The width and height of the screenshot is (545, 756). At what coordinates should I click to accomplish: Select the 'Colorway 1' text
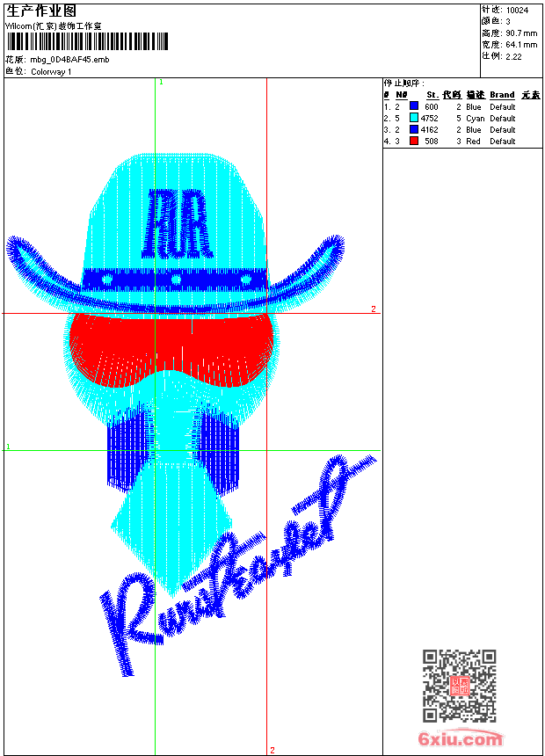(x=51, y=72)
